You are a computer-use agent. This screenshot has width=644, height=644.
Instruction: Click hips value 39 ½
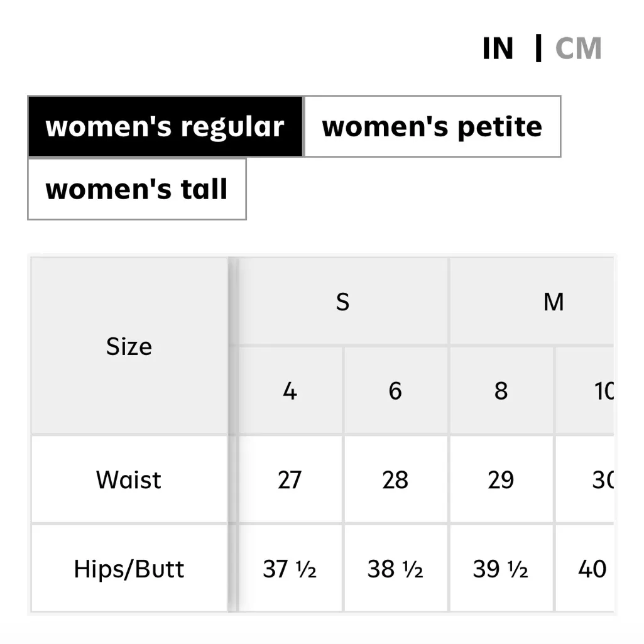tap(501, 569)
